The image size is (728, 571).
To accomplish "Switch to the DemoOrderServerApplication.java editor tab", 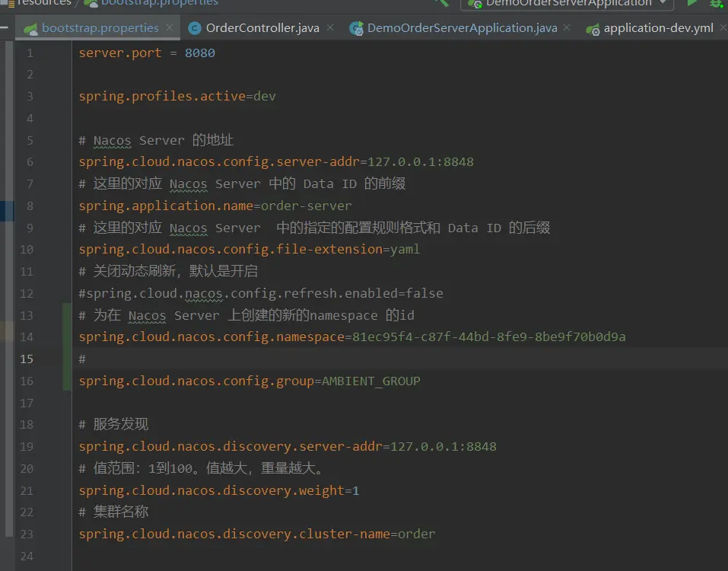I will [x=462, y=28].
